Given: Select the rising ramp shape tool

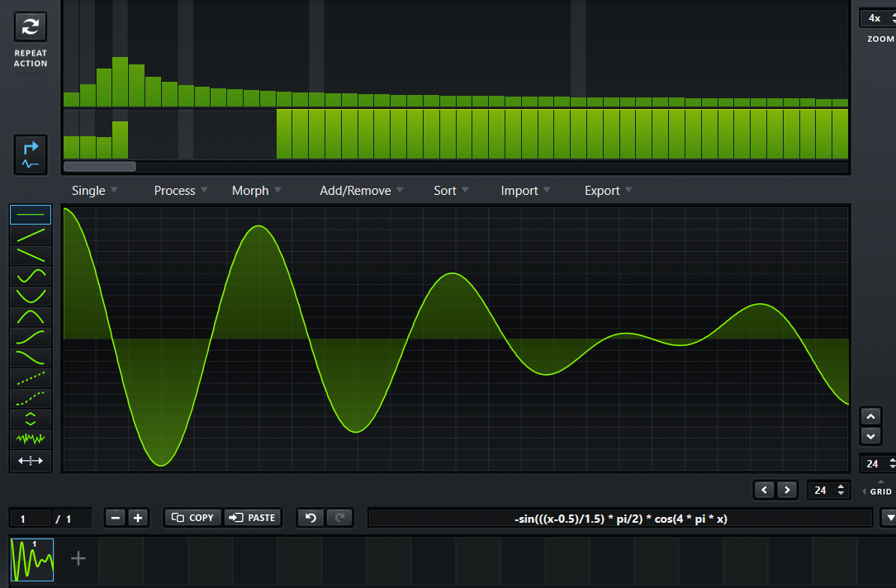Looking at the screenshot, I should (31, 235).
